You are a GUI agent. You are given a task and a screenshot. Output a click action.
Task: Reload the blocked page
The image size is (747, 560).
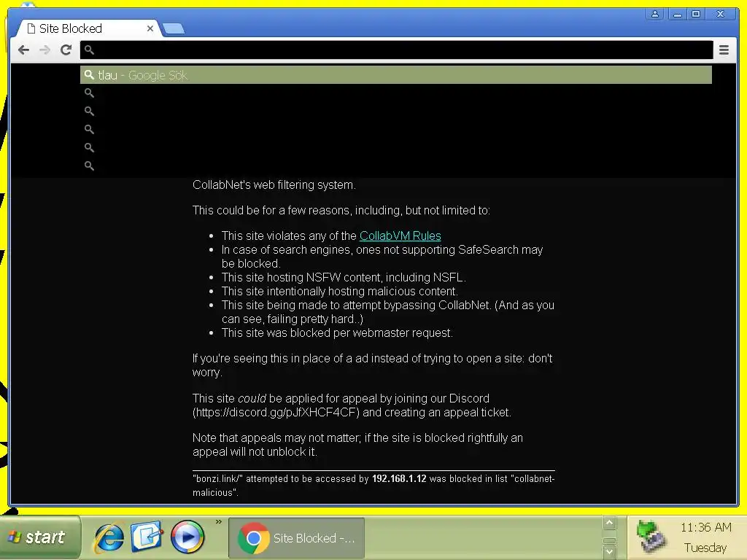66,50
